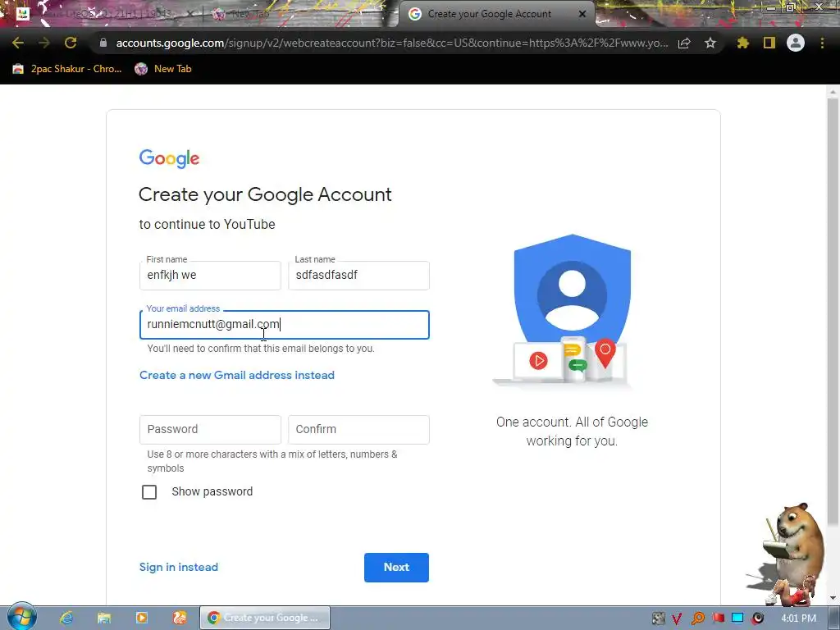Toggle the browser side panel icon
Image resolution: width=840 pixels, height=630 pixels.
(769, 43)
